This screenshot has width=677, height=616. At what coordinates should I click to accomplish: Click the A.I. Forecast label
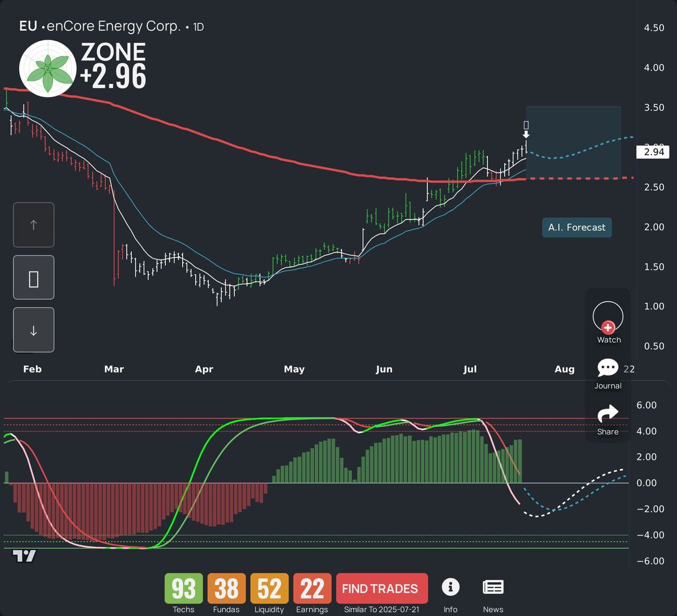point(577,228)
